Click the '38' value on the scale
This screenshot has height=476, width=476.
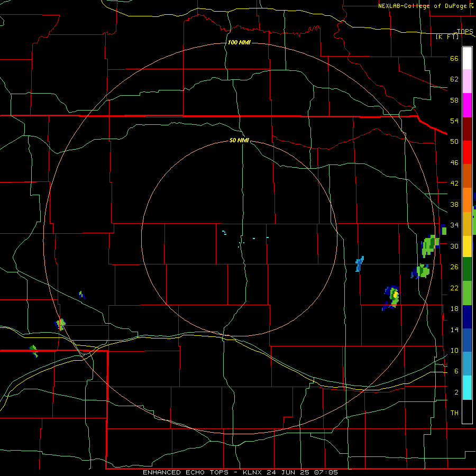point(454,204)
